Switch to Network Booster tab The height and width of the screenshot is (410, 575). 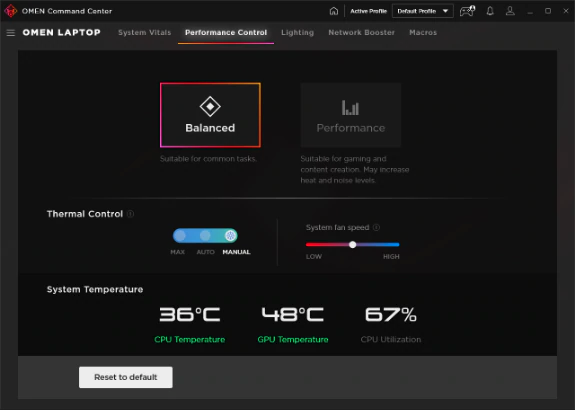pos(362,33)
